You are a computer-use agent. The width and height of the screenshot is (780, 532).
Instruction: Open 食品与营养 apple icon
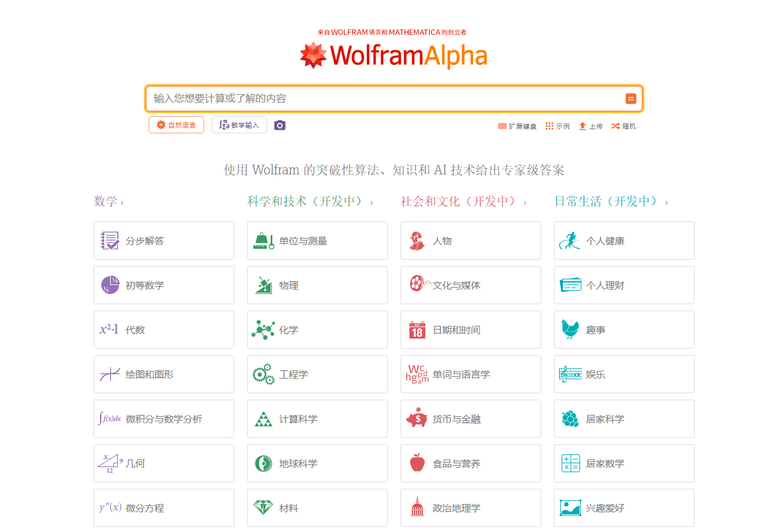point(417,463)
